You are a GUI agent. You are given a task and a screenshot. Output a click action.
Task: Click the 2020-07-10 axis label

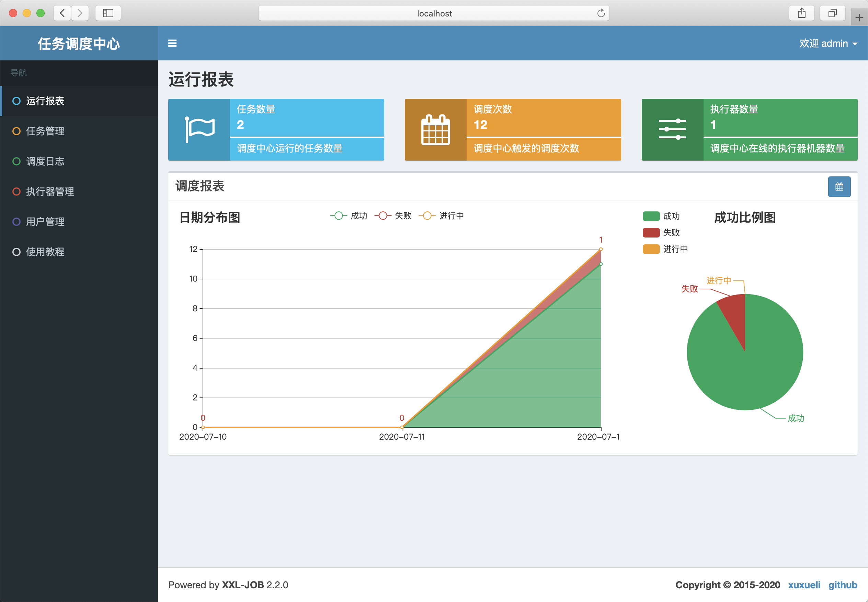(x=203, y=437)
